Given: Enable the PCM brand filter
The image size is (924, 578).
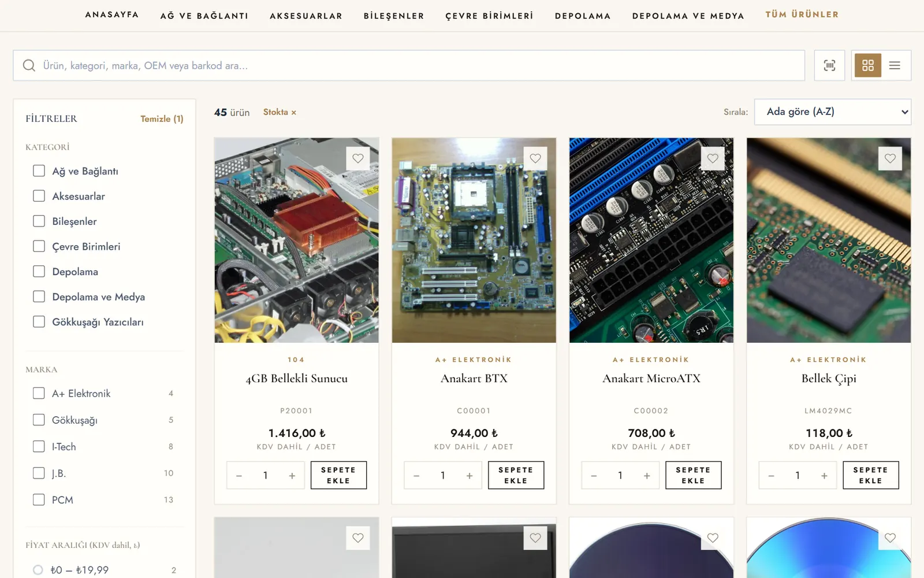Looking at the screenshot, I should 39,499.
